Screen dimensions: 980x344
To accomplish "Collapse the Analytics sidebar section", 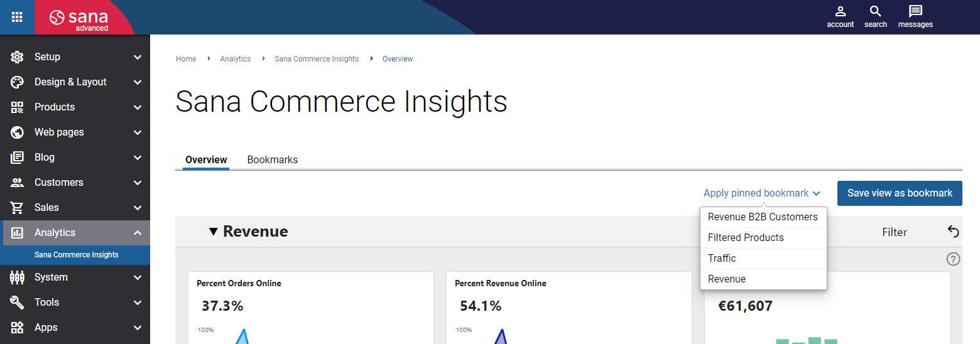I will click(138, 233).
